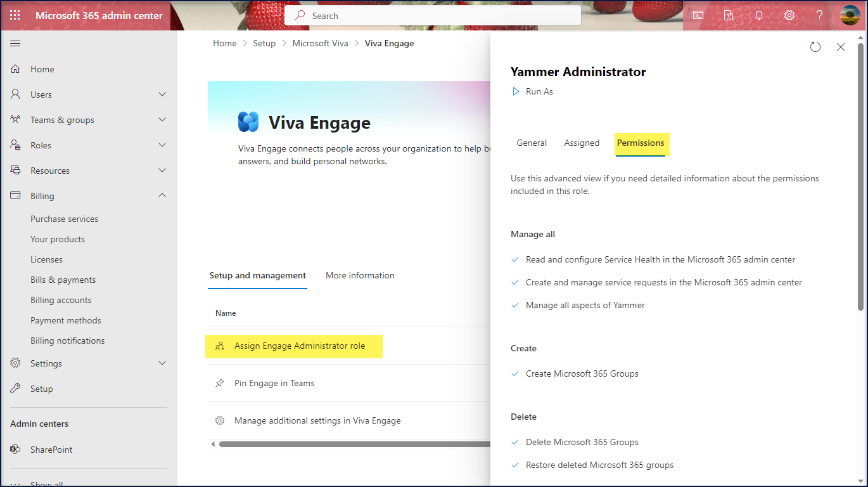The height and width of the screenshot is (487, 868).
Task: Select the Home icon in the navigation pane
Action: [x=15, y=68]
